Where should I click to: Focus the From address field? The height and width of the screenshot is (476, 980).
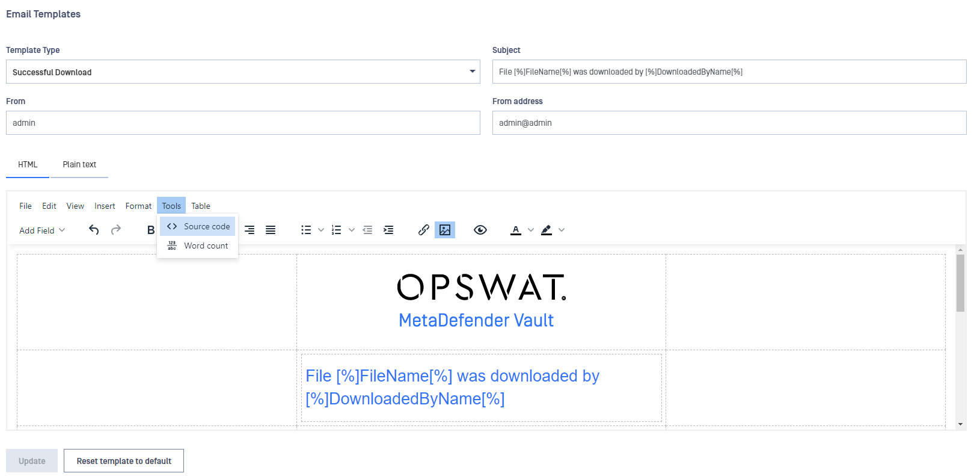click(729, 123)
